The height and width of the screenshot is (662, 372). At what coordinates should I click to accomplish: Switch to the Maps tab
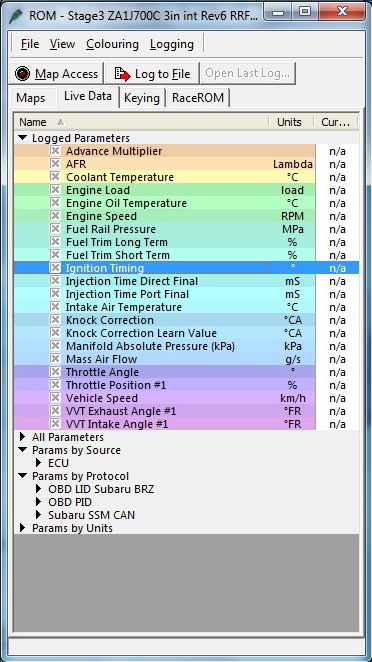coord(30,98)
